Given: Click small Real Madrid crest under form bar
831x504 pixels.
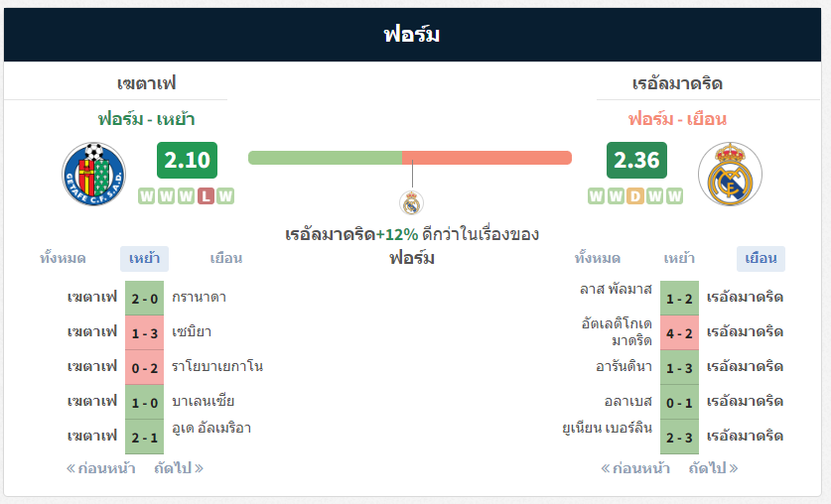Looking at the screenshot, I should point(411,202).
